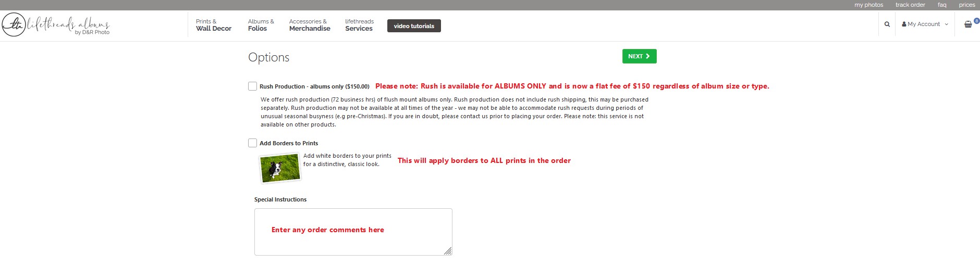Click the arrow on the NEXT button
The image size is (980, 265).
648,56
